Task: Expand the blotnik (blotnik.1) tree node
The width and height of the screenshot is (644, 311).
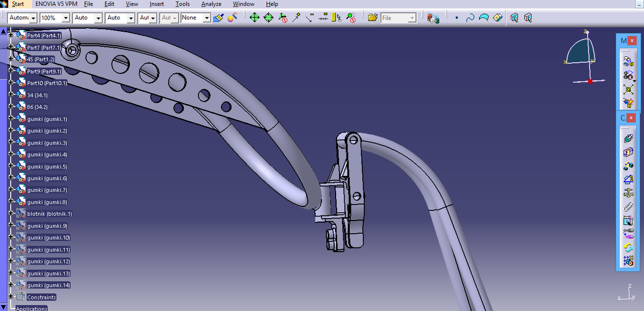Action: (x=11, y=214)
